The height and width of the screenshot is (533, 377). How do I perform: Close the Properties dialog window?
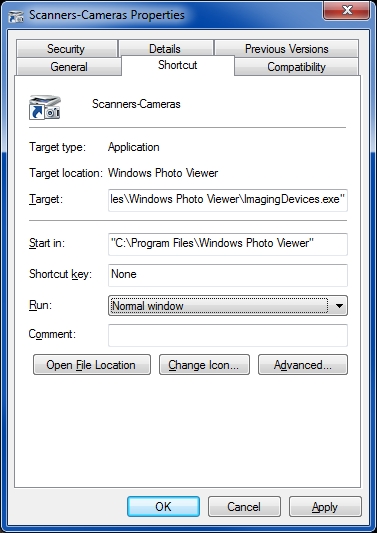pos(346,11)
